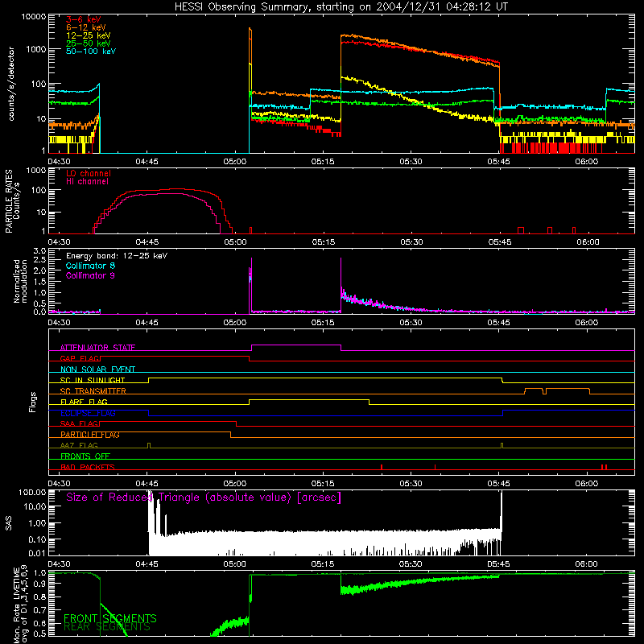
Task: Click the 3.0 y-axis value on modulation plot
Action: (x=39, y=251)
